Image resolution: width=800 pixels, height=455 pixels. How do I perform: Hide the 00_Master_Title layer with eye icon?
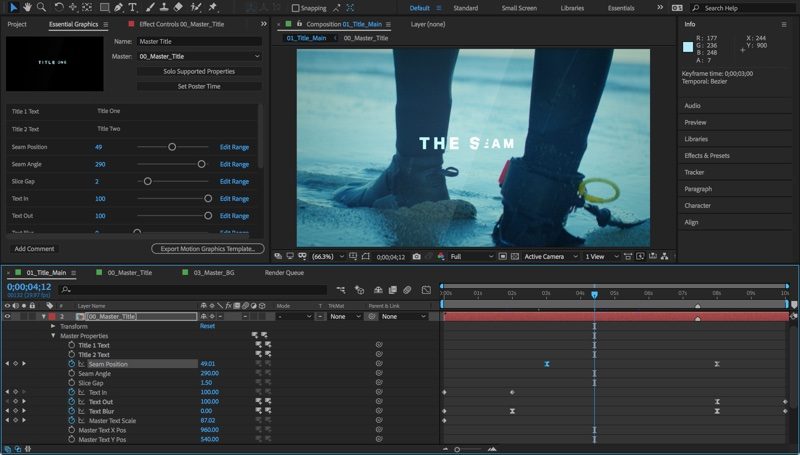tap(8, 316)
